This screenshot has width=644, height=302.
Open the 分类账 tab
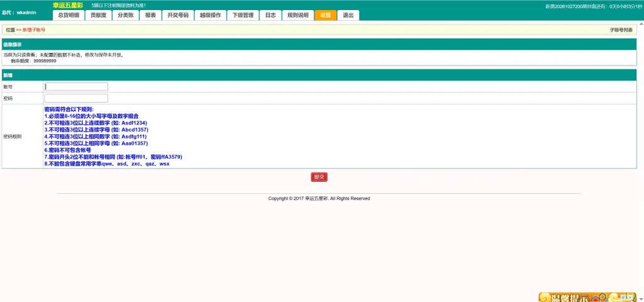coord(125,15)
